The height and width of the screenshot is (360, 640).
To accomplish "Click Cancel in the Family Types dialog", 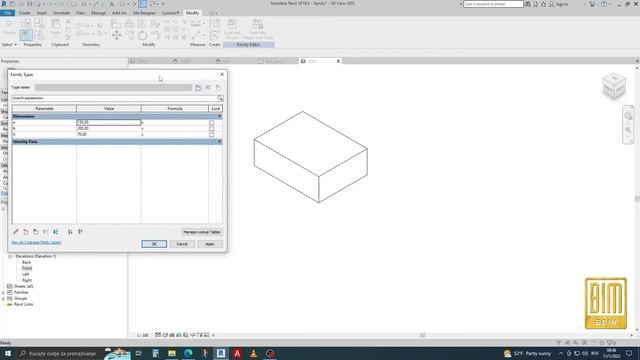I will [182, 244].
